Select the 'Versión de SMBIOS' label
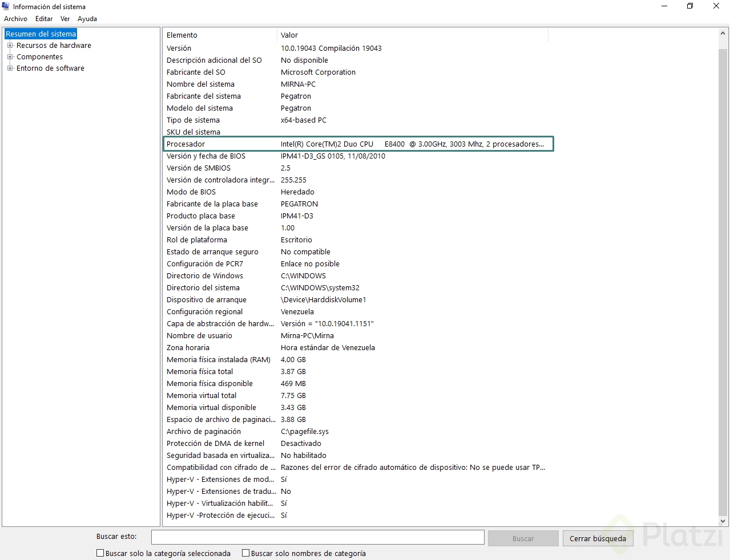 [199, 168]
